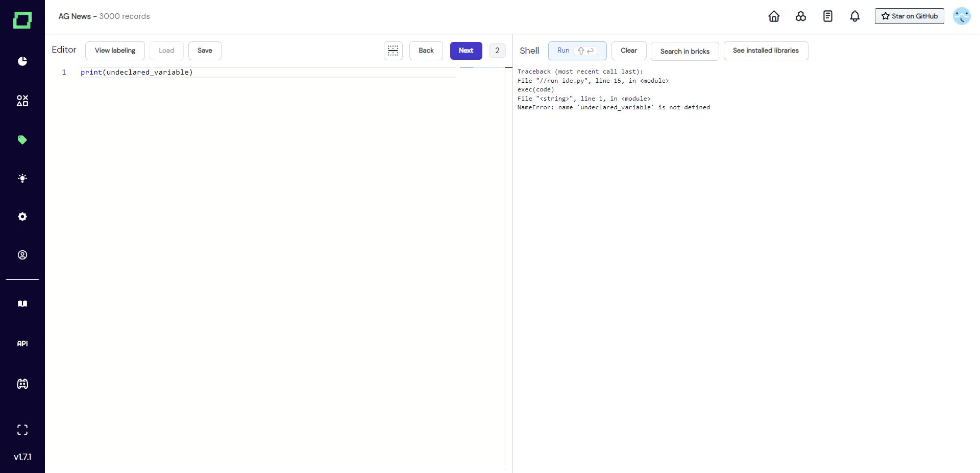Click the AG News project title
The height and width of the screenshot is (473, 980).
[x=75, y=16]
